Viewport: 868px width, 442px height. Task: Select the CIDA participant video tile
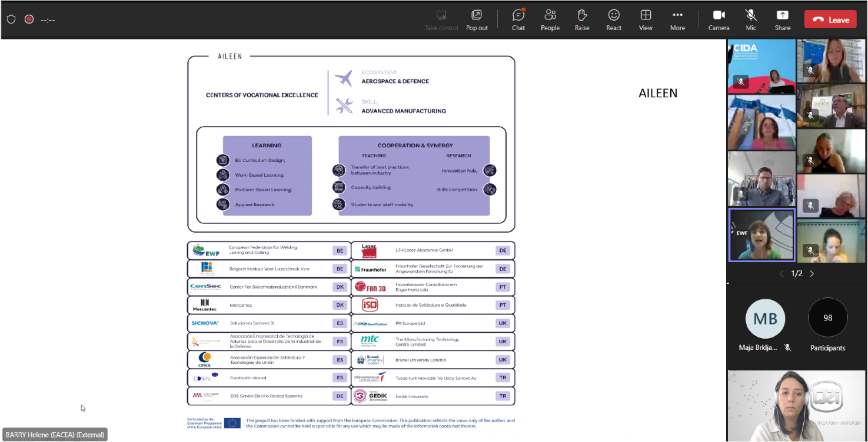coord(762,66)
